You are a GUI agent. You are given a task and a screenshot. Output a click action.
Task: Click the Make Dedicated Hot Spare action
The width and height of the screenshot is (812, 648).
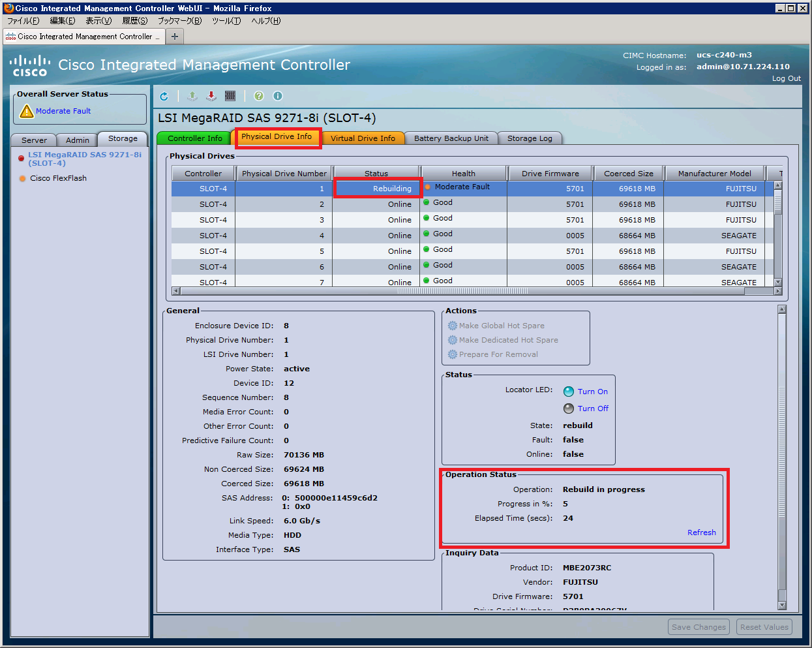pyautogui.click(x=508, y=340)
